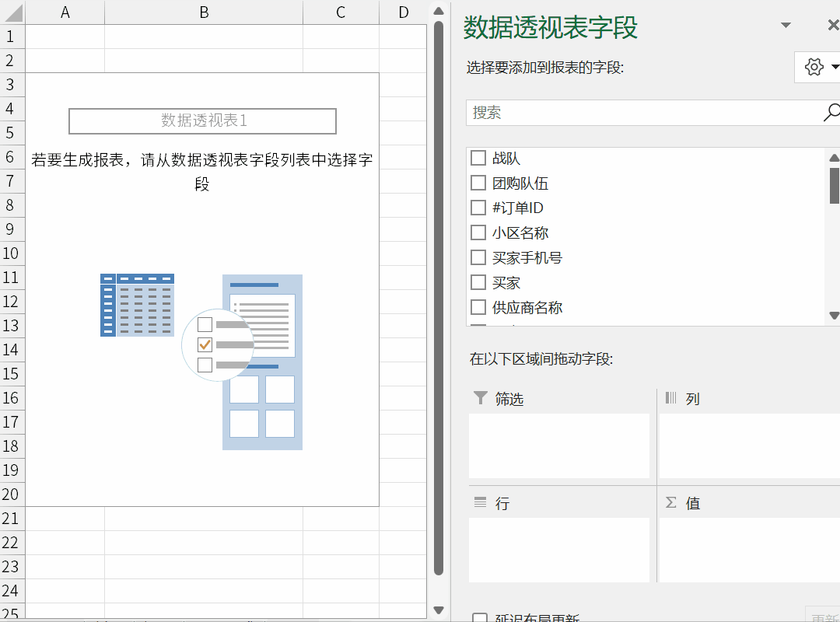This screenshot has height=622, width=840.
Task: Tick the 小区名称 field checkbox
Action: tap(478, 233)
